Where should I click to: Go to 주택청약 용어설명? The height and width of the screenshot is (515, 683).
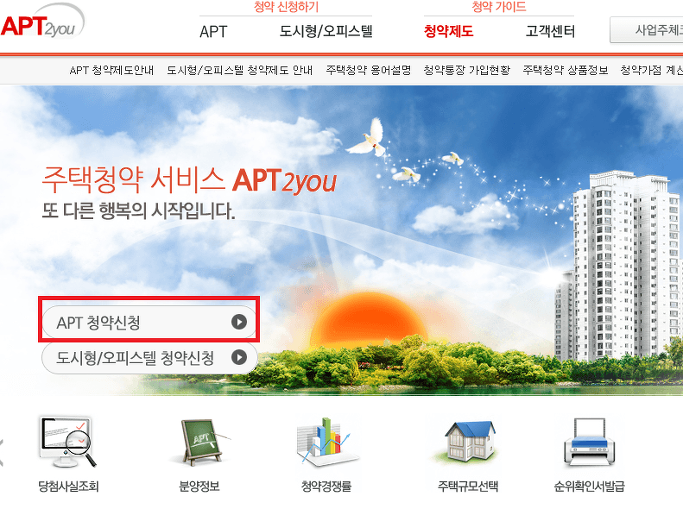coord(368,70)
